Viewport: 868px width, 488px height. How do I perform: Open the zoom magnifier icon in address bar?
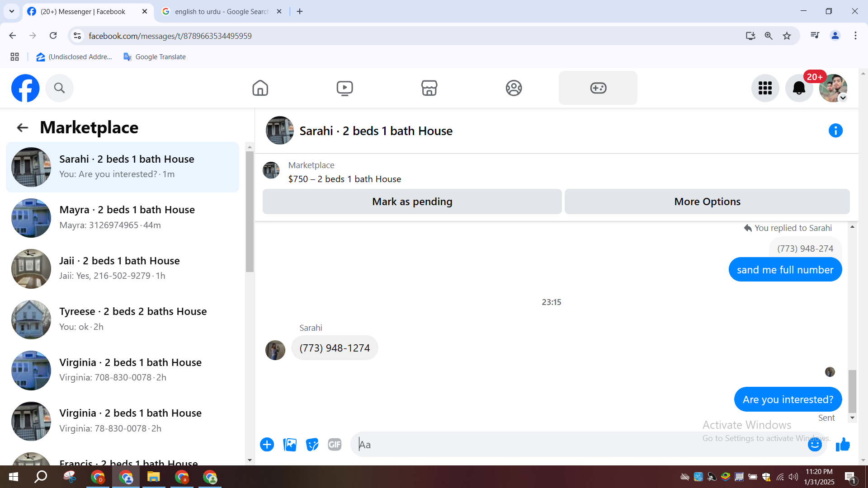point(769,36)
